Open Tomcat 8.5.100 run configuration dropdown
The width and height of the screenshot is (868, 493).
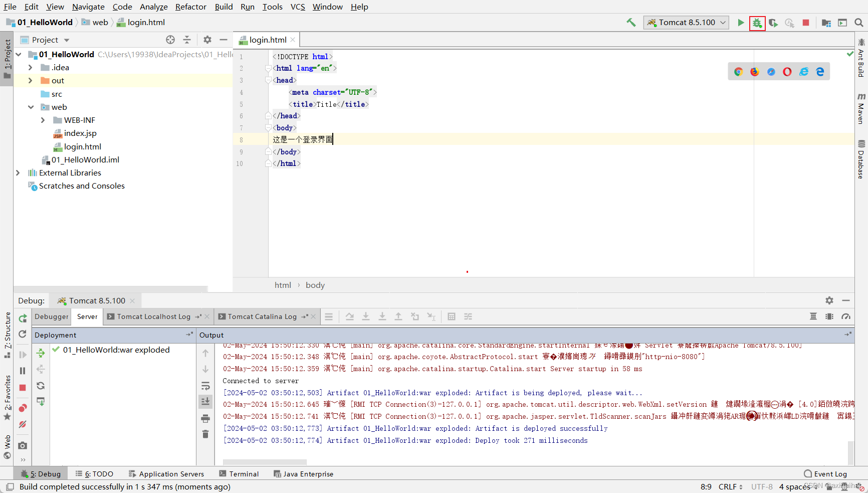(x=686, y=22)
